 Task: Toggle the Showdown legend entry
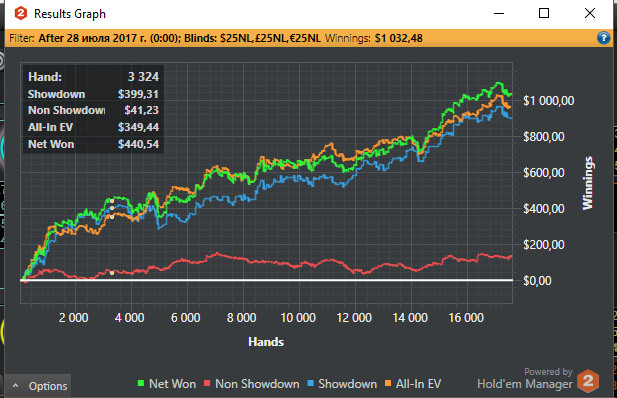pyautogui.click(x=342, y=384)
